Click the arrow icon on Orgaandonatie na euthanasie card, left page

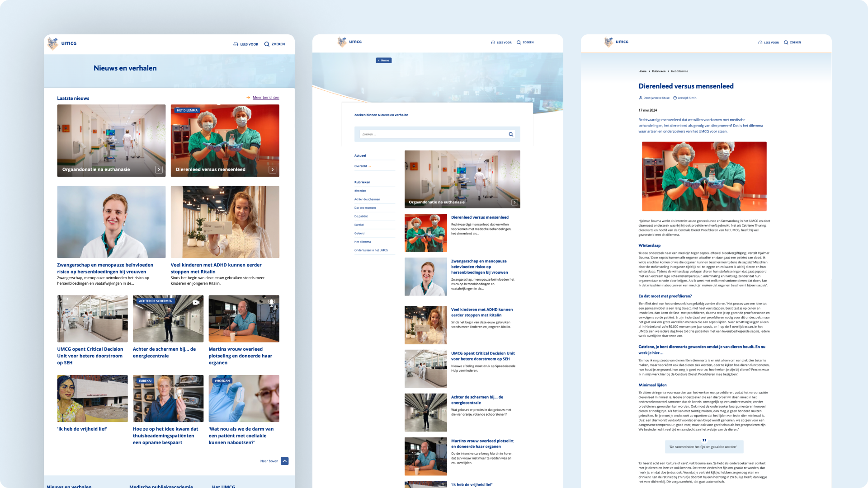pyautogui.click(x=159, y=169)
